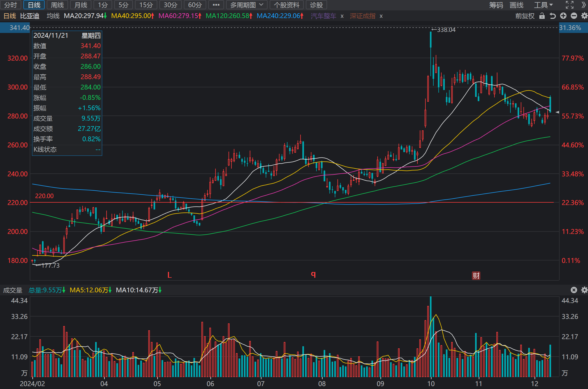Click the 2024/02 label on time axis

pyautogui.click(x=32, y=384)
